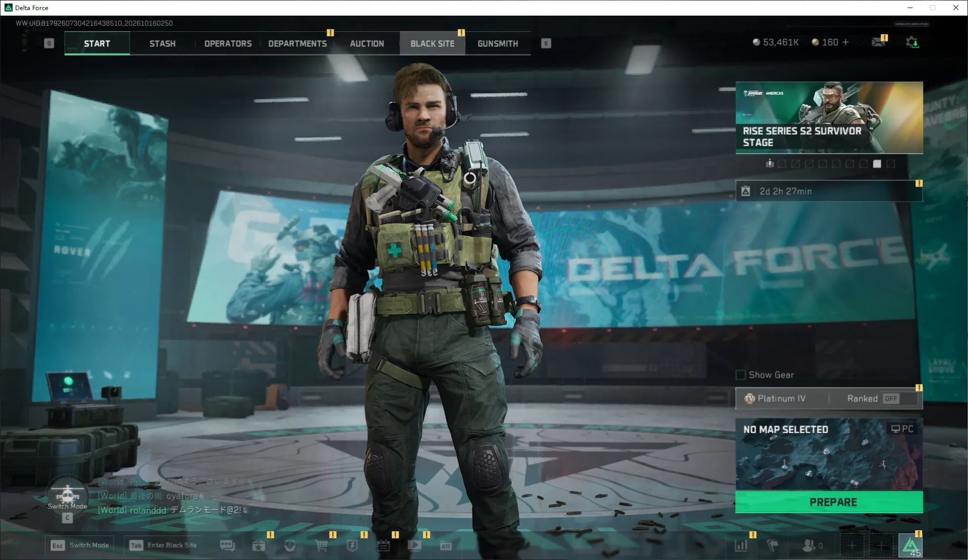Open the BLACK SITE tab
The width and height of the screenshot is (968, 560).
point(433,43)
